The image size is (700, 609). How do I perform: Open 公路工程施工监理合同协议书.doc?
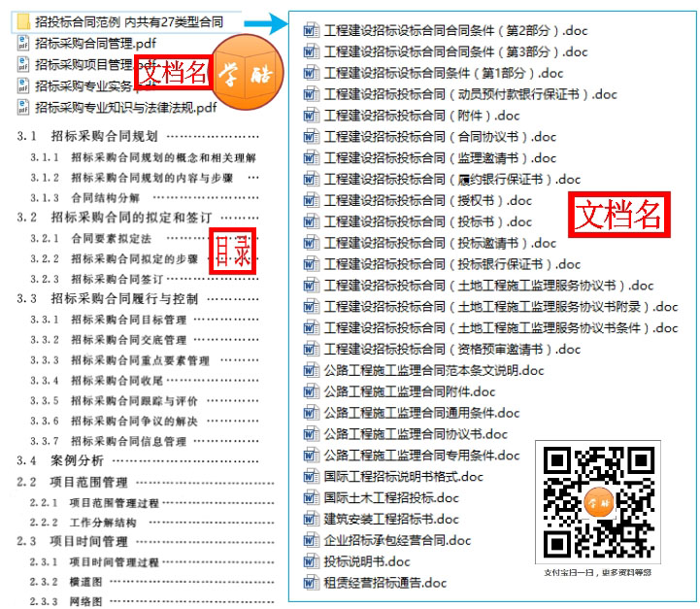coord(416,434)
